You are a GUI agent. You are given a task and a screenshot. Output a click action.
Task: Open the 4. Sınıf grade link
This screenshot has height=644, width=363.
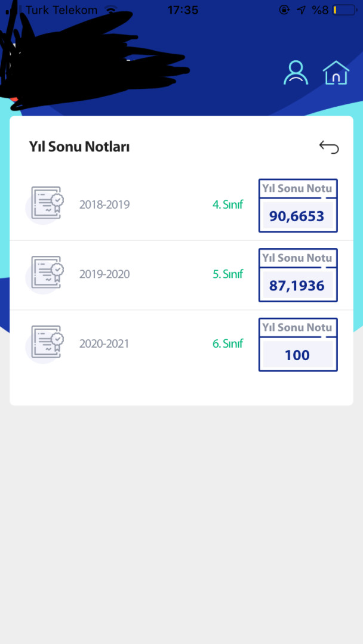click(227, 205)
